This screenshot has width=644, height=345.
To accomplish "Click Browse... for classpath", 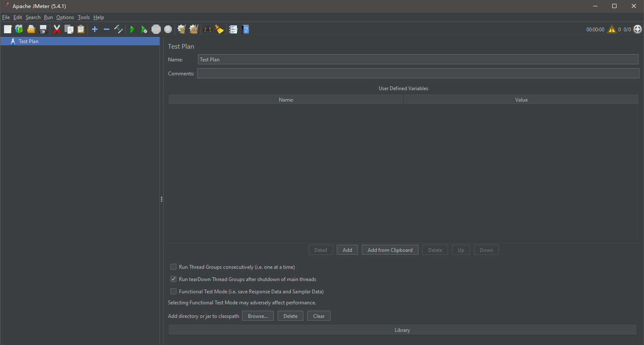I will (258, 316).
